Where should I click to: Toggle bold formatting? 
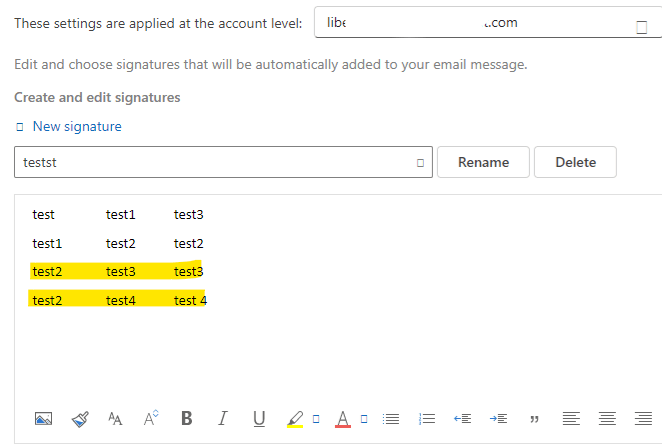pyautogui.click(x=187, y=418)
